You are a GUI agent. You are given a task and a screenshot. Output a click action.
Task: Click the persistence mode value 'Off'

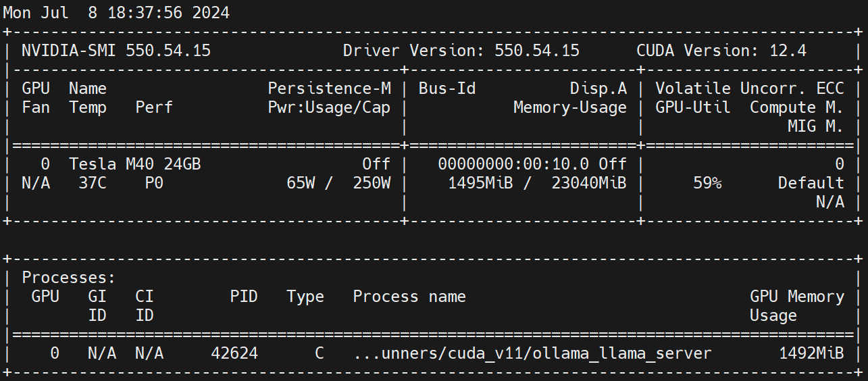pyautogui.click(x=377, y=164)
